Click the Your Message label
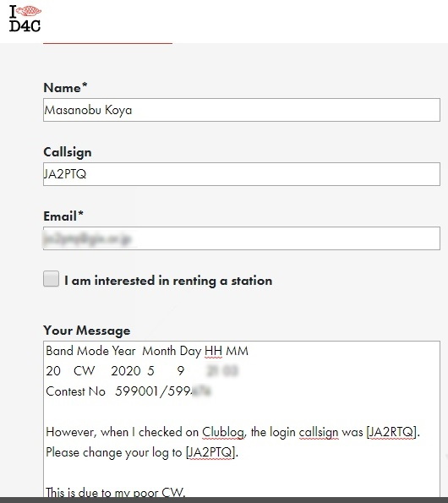The height and width of the screenshot is (503, 448). (87, 331)
